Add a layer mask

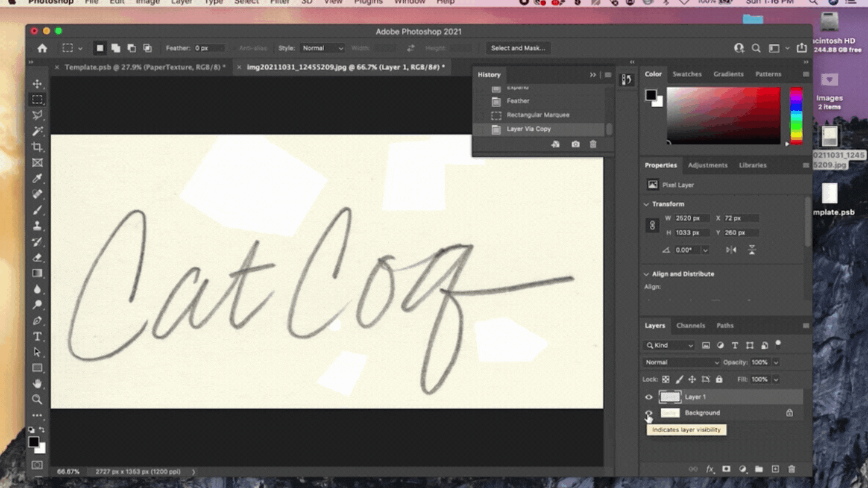(x=726, y=469)
